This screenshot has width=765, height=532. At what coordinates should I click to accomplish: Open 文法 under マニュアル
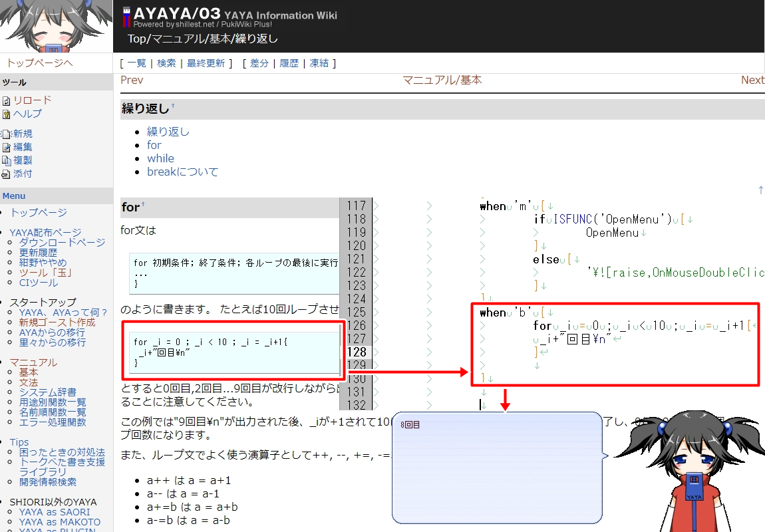pyautogui.click(x=29, y=382)
